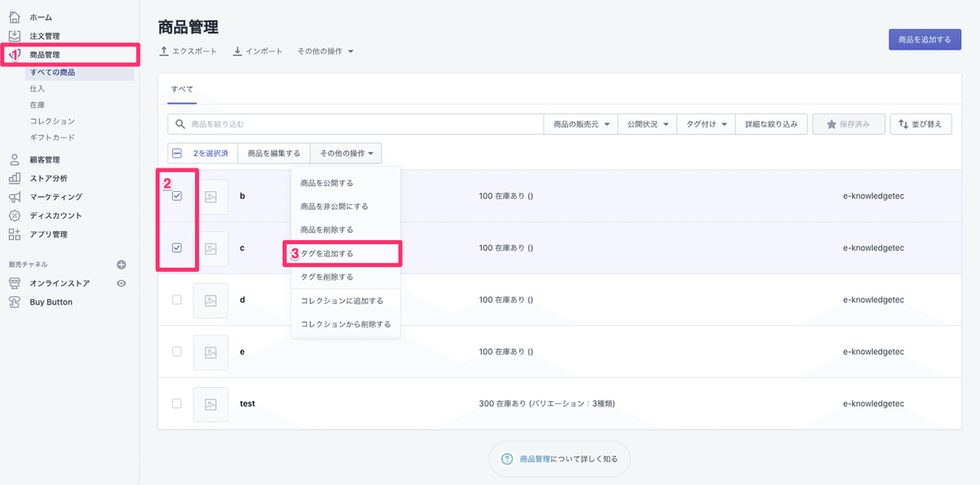Open the タグ付け filter dropdown
The image size is (980, 485).
click(706, 124)
